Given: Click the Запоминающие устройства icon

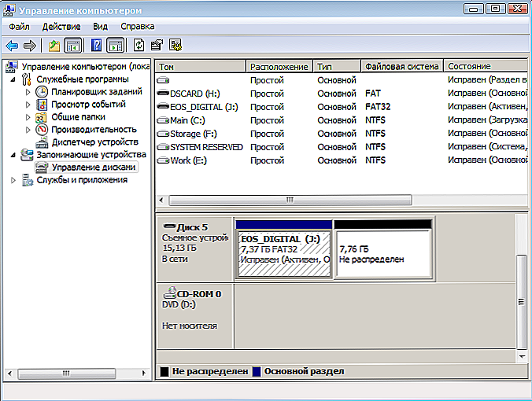Looking at the screenshot, I should click(27, 155).
